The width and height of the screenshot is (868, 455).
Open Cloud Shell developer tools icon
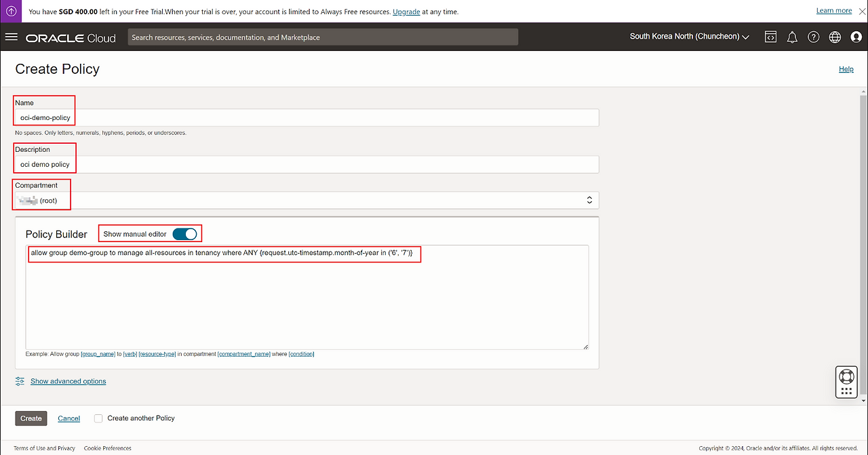[770, 37]
